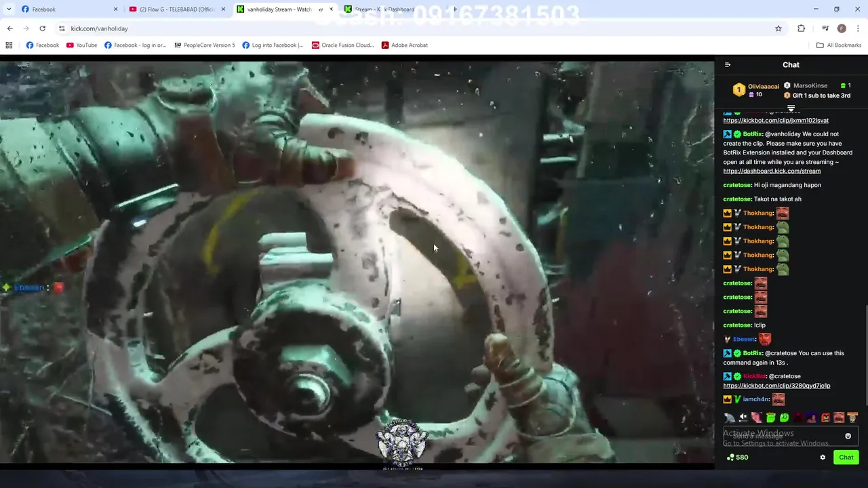
Task: Click MarsoKinse in gift leaderboard
Action: click(810, 85)
